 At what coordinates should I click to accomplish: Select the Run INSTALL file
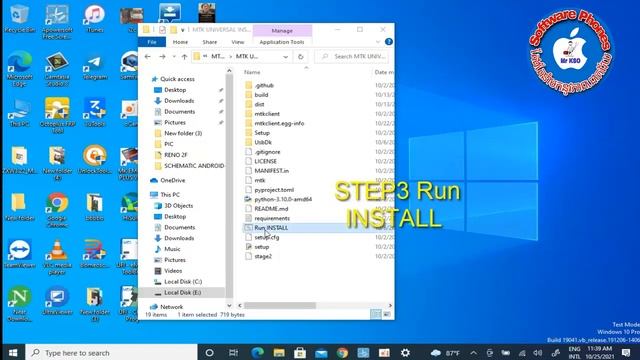(x=271, y=228)
